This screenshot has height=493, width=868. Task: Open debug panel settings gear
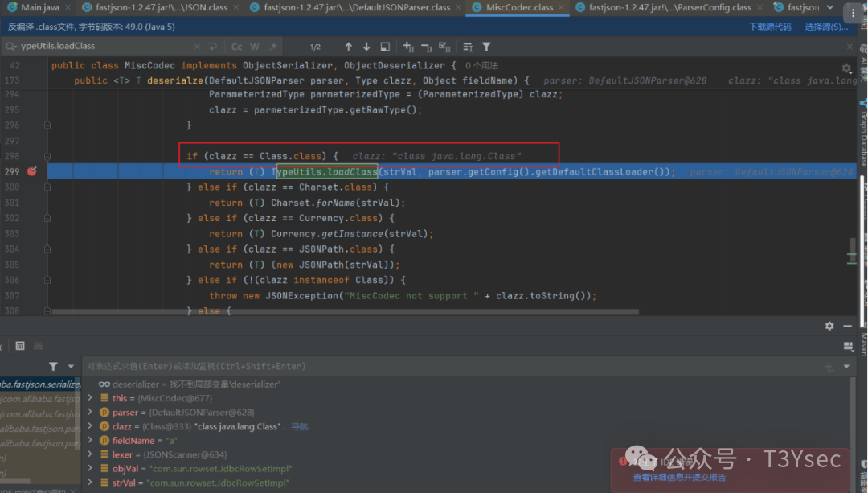click(829, 326)
